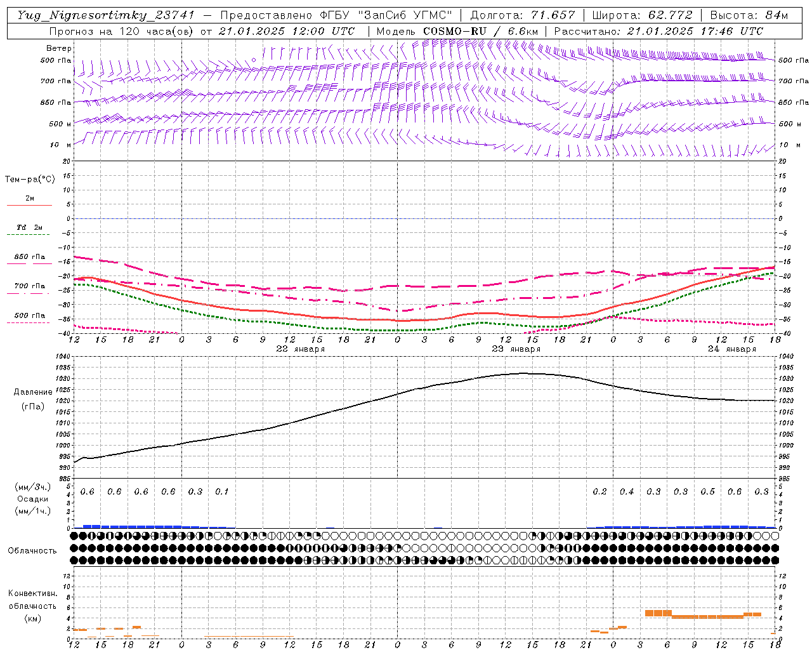Select the 0.5 precipitation amount value
The image size is (812, 650).
707,491
